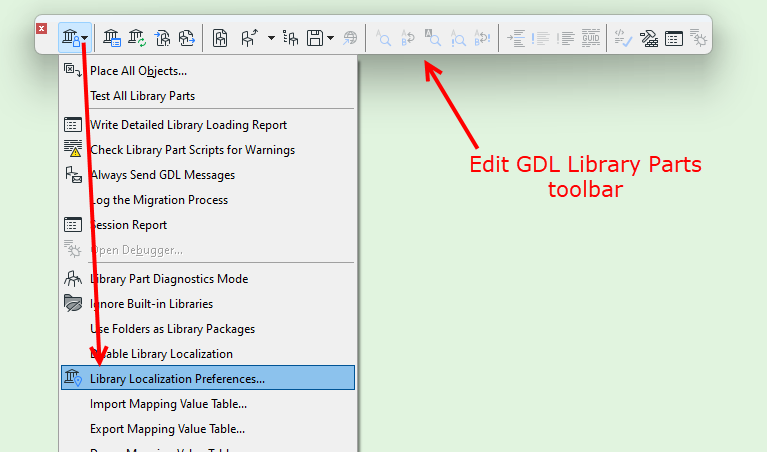Open Library Localization Preferences

207,378
